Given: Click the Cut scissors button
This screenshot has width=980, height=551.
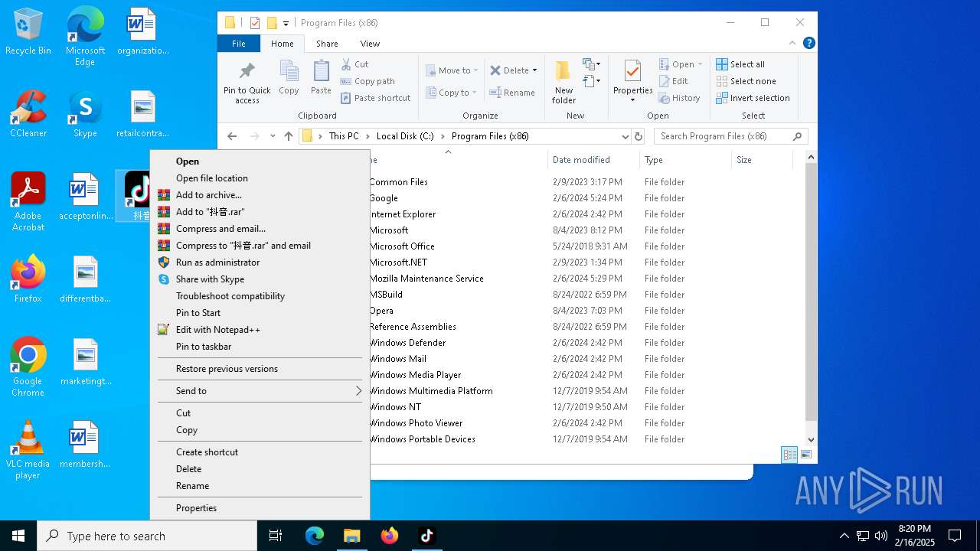Looking at the screenshot, I should coord(355,64).
